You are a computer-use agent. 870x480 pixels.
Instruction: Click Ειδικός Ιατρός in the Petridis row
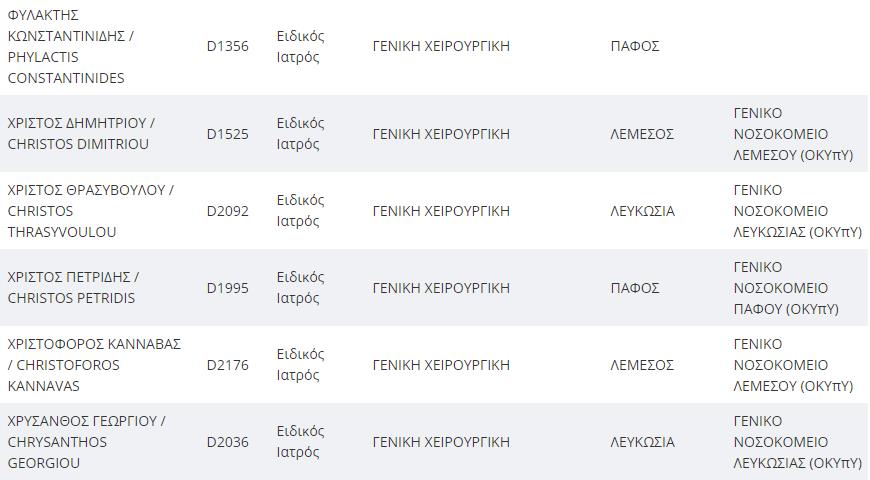(x=300, y=287)
